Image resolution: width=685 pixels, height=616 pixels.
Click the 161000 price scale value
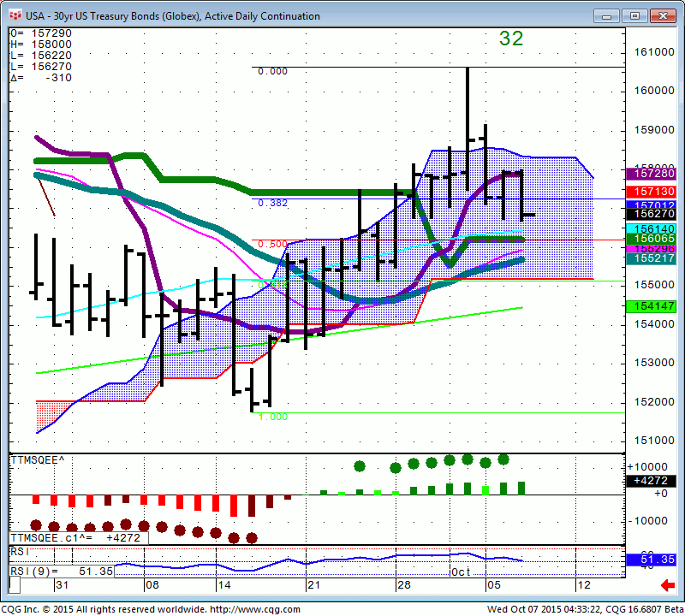(x=654, y=52)
